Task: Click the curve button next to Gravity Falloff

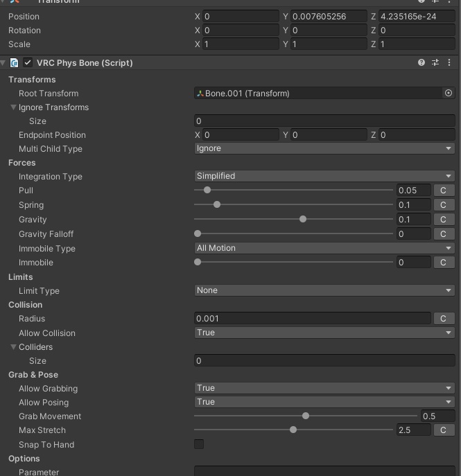Action: 444,234
